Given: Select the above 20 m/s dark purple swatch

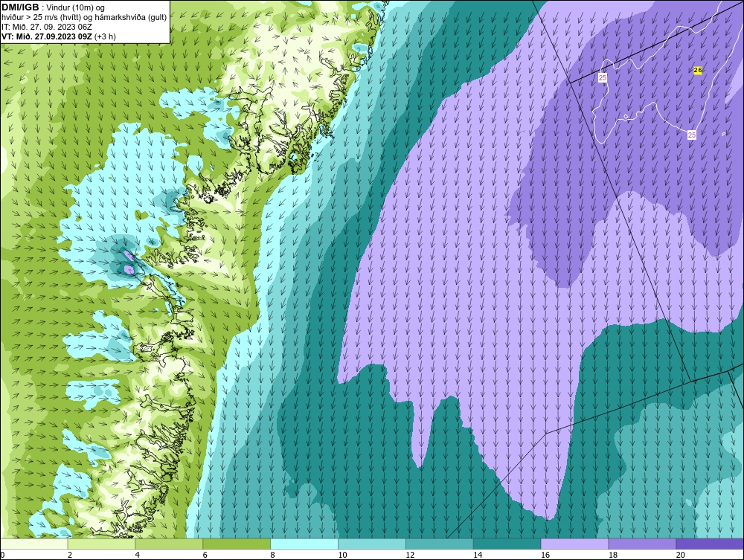Looking at the screenshot, I should pyautogui.click(x=710, y=544).
